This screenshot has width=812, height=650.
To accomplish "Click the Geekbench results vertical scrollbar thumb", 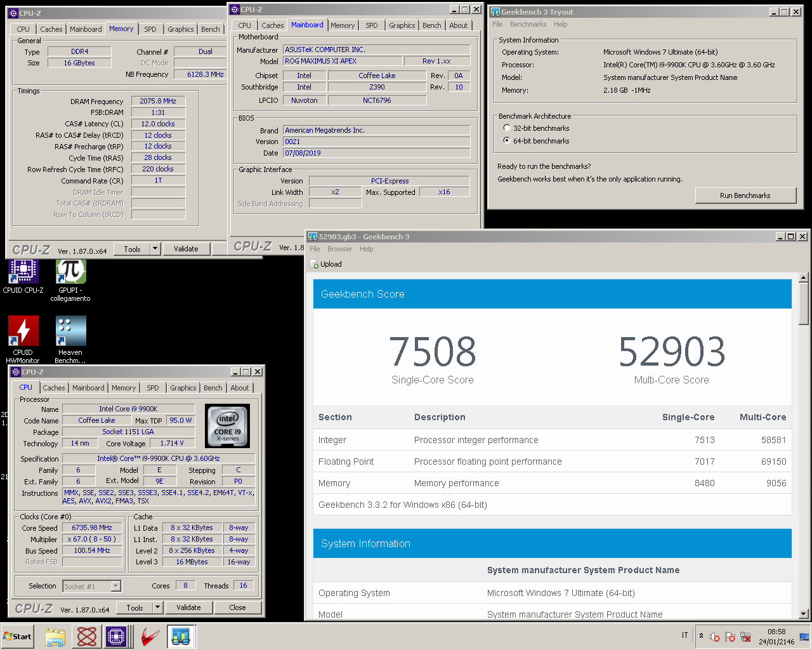I will point(804,303).
